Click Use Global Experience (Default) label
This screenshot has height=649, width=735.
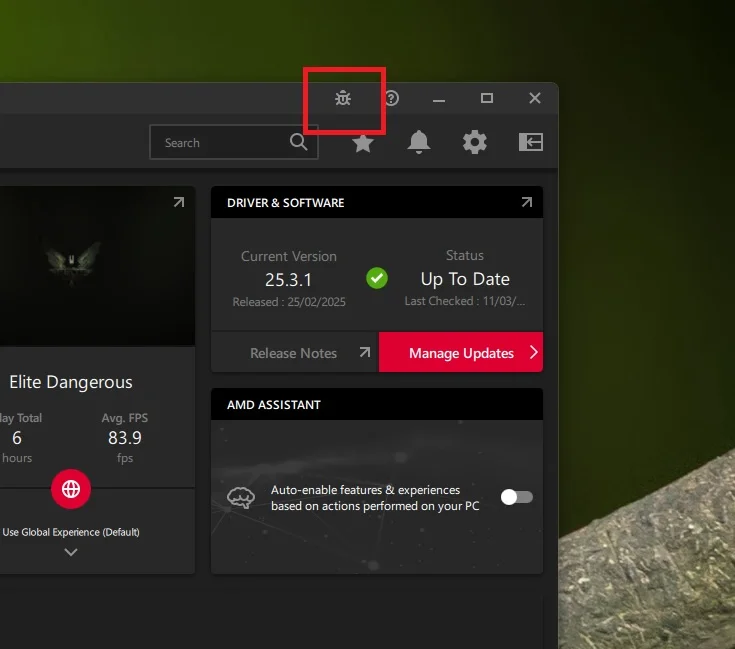click(x=71, y=532)
